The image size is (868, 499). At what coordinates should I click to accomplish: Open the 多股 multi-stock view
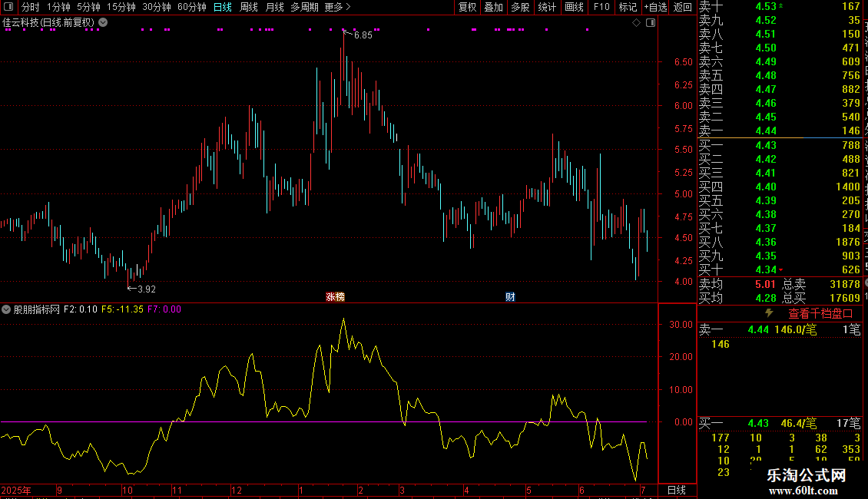[520, 7]
